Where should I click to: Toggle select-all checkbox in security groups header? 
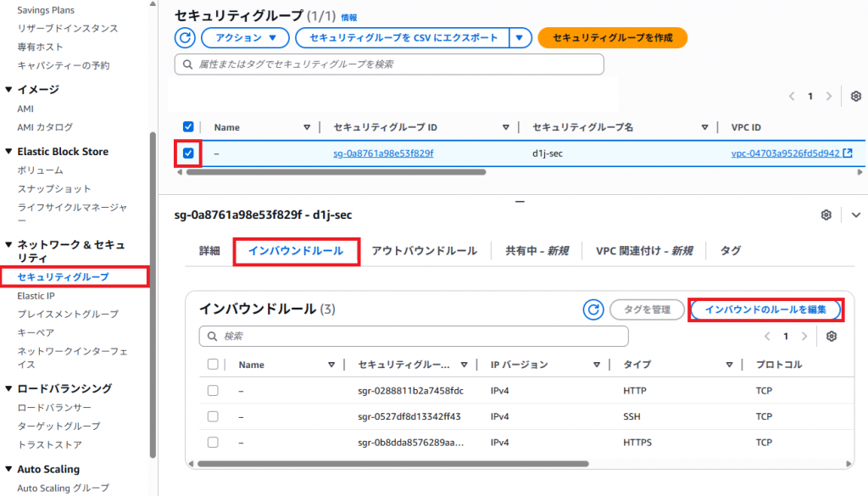188,127
